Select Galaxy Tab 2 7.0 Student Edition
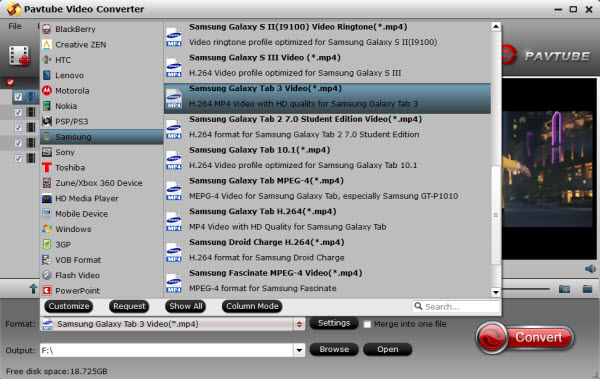Viewport: 600px width, 379px height. tap(327, 129)
